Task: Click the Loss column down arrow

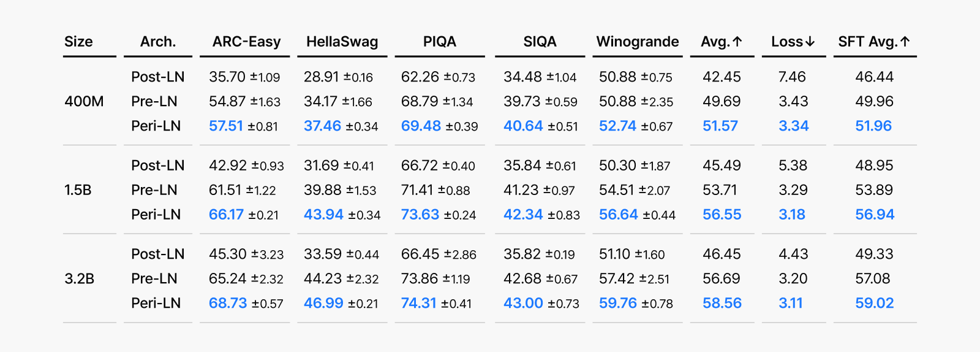Action: [x=810, y=42]
